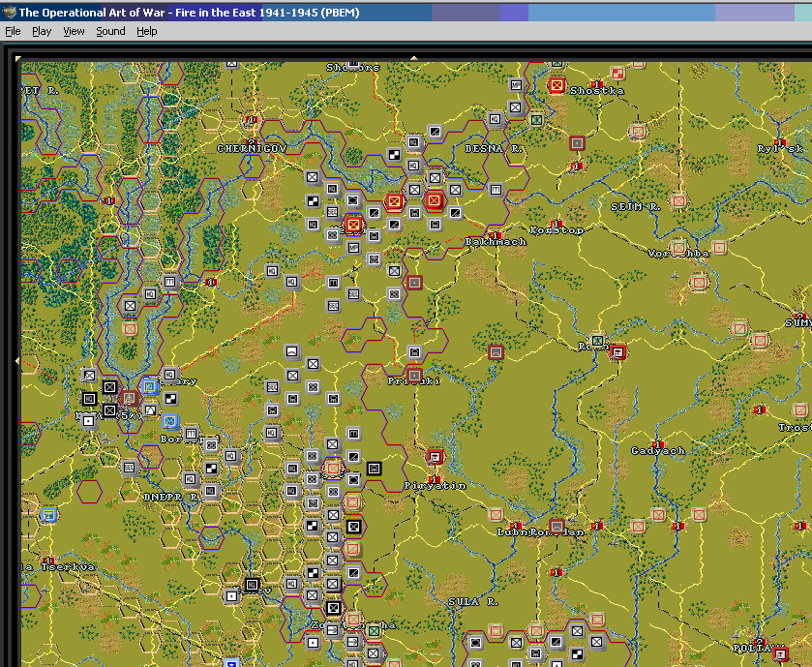Select the dark red unit south of Shostka

(x=577, y=142)
